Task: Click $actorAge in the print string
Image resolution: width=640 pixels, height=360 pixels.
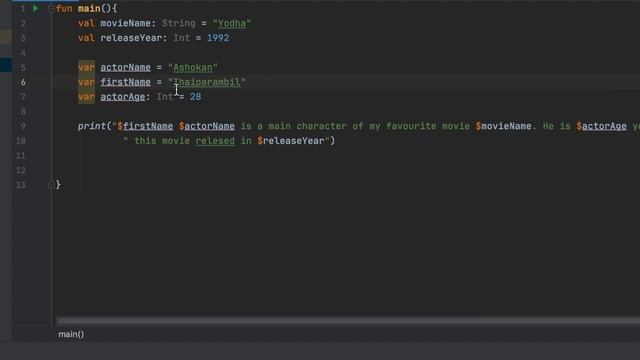Action: point(601,126)
